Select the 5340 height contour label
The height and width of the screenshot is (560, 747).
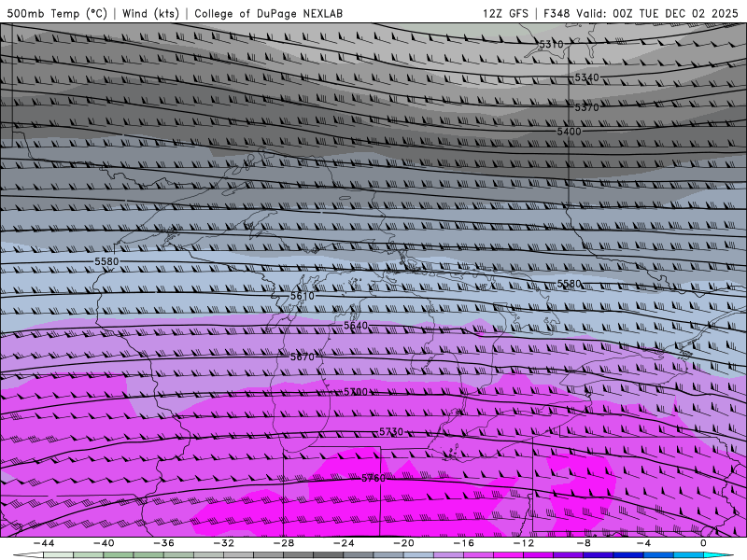point(586,77)
